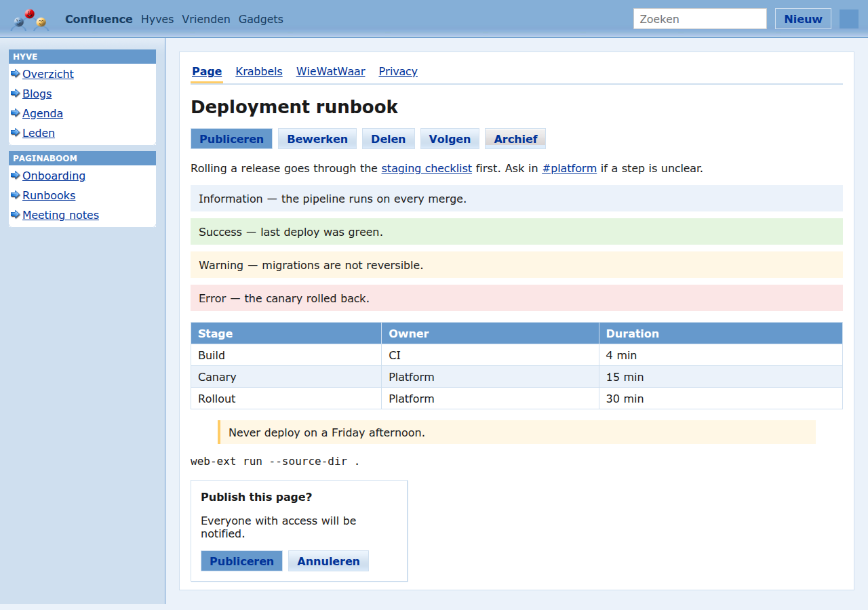This screenshot has width=868, height=610.
Task: Click Annuleren in the publish dialog
Action: (328, 561)
